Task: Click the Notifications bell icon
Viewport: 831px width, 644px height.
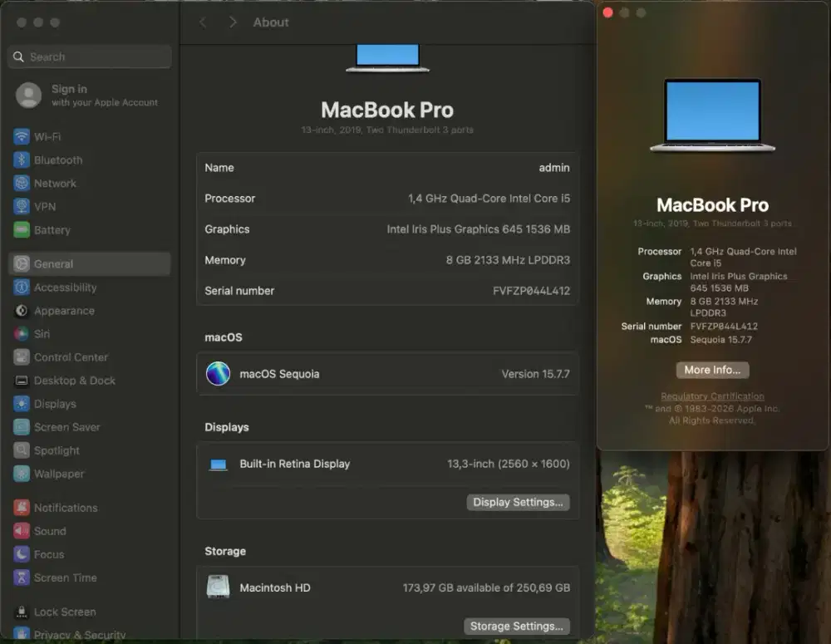Action: pos(22,507)
